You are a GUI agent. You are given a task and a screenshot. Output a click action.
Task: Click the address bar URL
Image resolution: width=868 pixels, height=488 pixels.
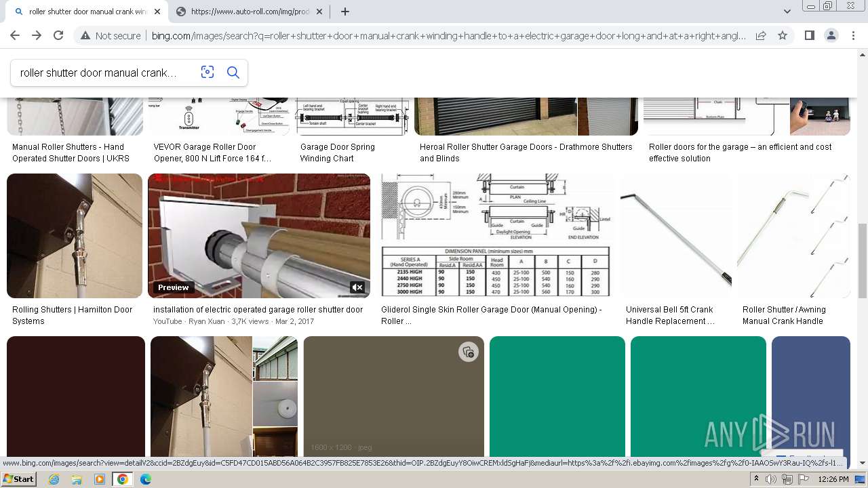click(x=448, y=36)
